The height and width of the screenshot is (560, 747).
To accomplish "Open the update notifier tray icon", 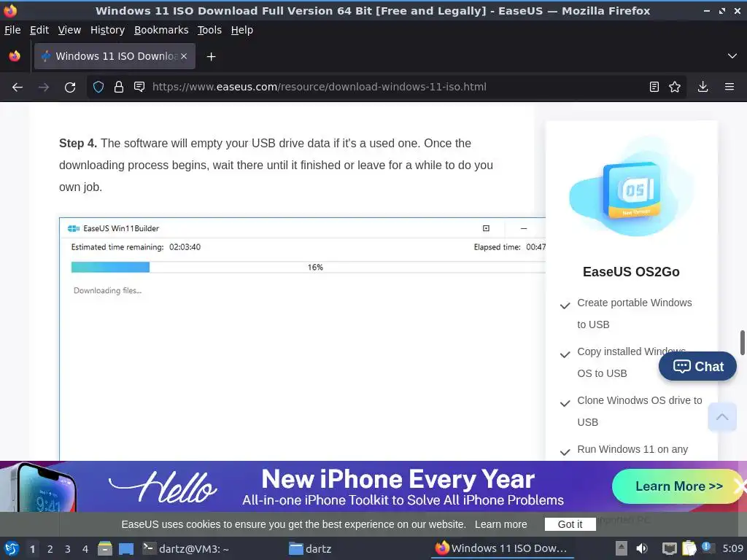I will [708, 548].
